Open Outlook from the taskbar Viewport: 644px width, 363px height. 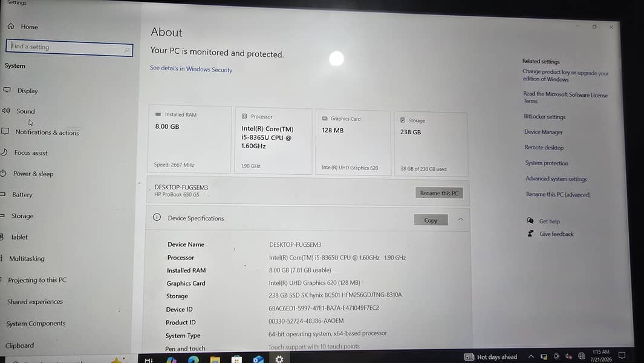pyautogui.click(x=258, y=359)
